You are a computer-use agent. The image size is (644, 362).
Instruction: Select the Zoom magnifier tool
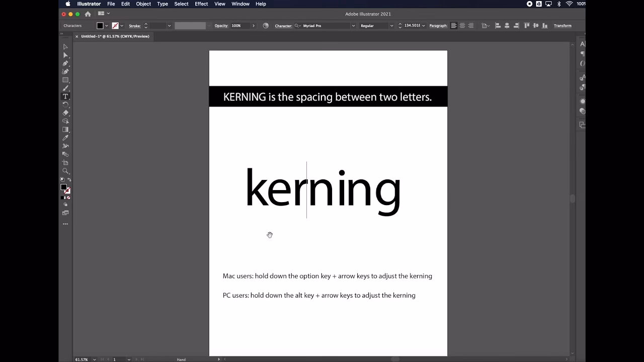click(65, 171)
